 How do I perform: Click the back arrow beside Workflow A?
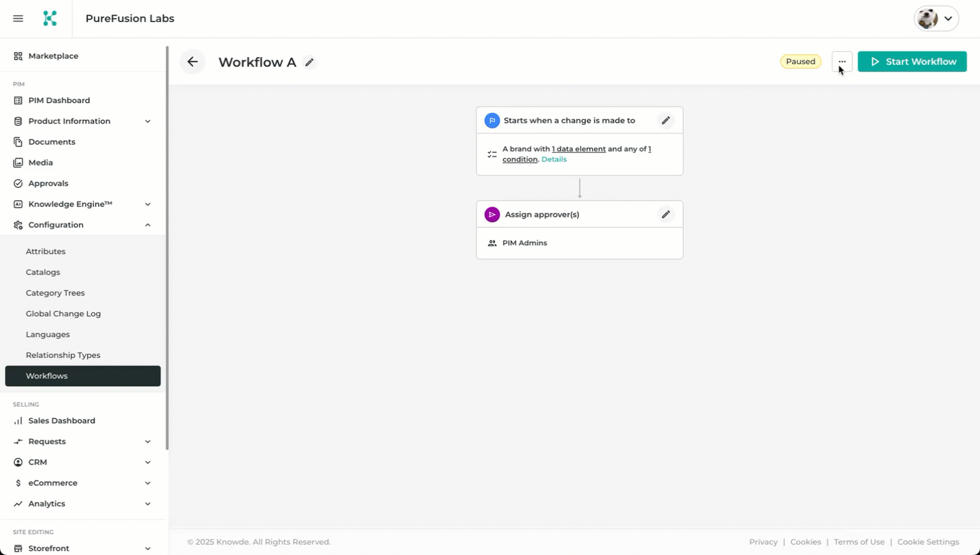point(192,62)
